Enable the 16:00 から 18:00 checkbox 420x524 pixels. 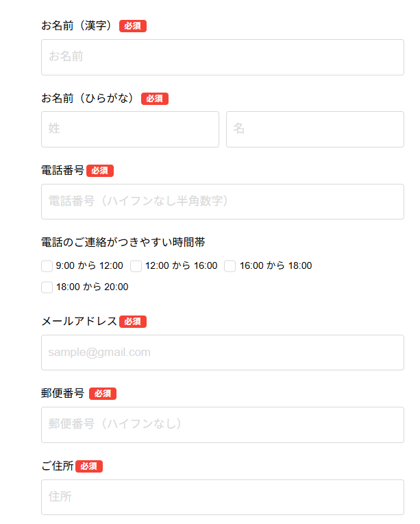[230, 266]
